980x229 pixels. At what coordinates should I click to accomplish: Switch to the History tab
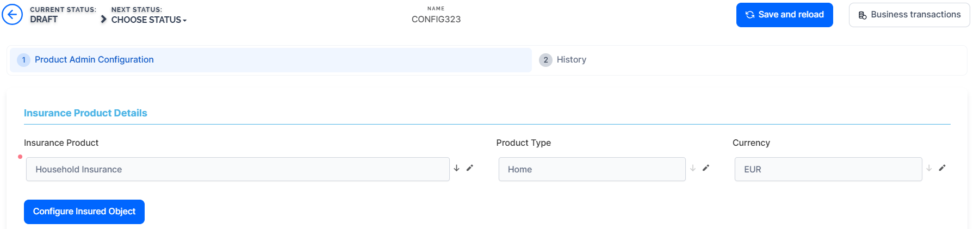point(571,60)
